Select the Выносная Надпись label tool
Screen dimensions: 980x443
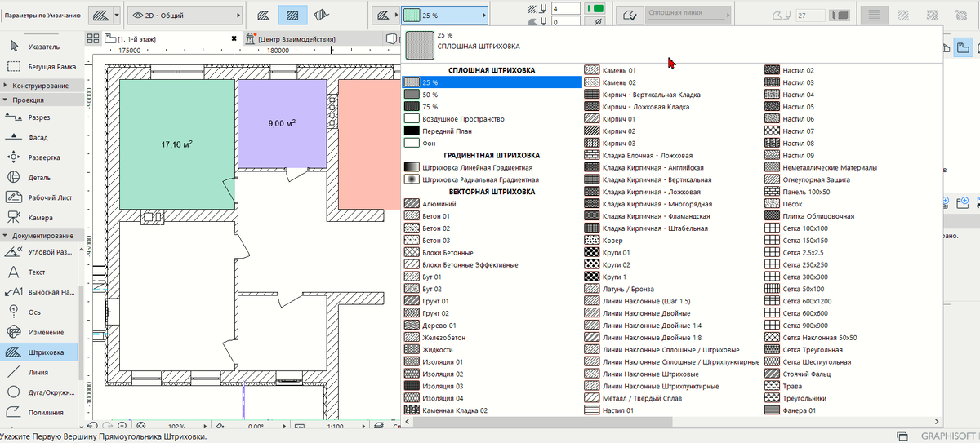click(39, 291)
